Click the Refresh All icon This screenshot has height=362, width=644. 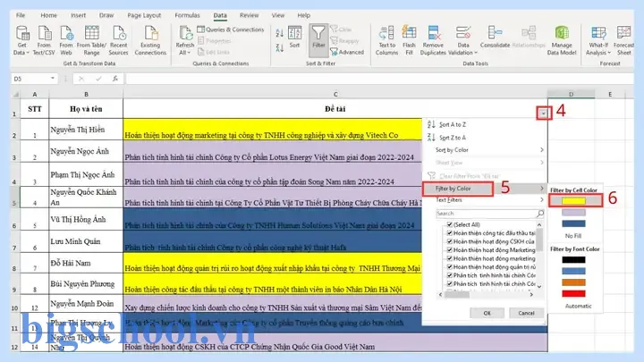pyautogui.click(x=185, y=34)
